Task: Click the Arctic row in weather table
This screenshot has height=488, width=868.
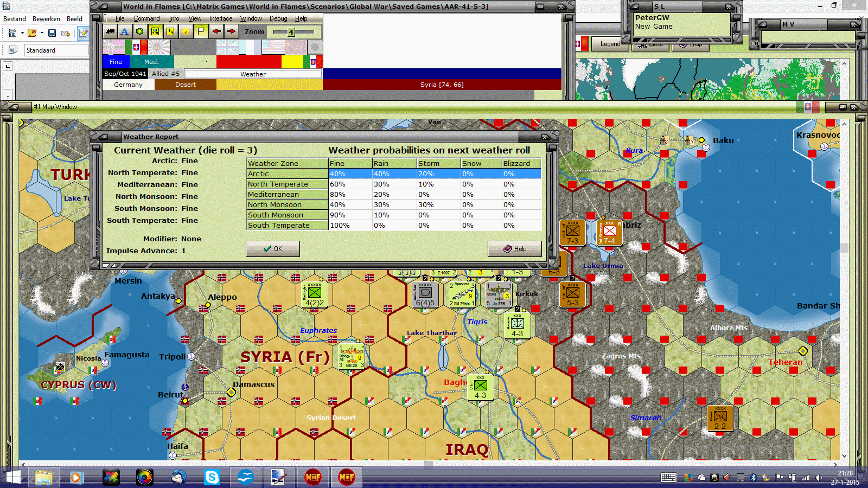Action: click(x=394, y=174)
